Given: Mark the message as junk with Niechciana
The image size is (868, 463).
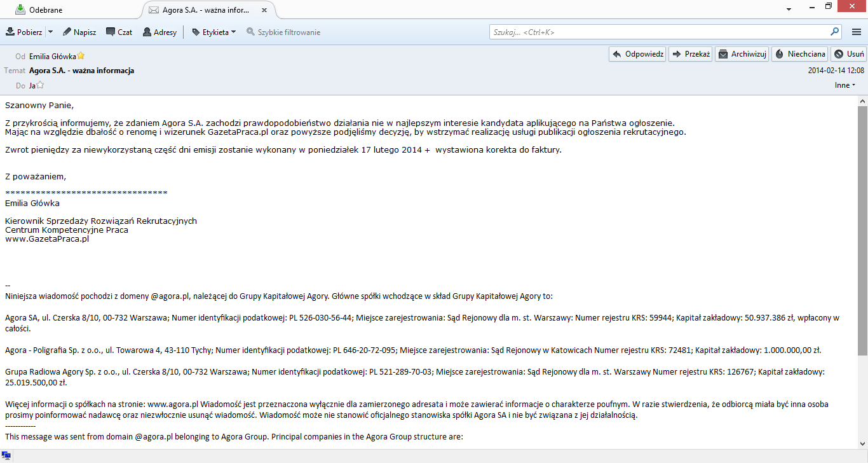Looking at the screenshot, I should [x=799, y=54].
